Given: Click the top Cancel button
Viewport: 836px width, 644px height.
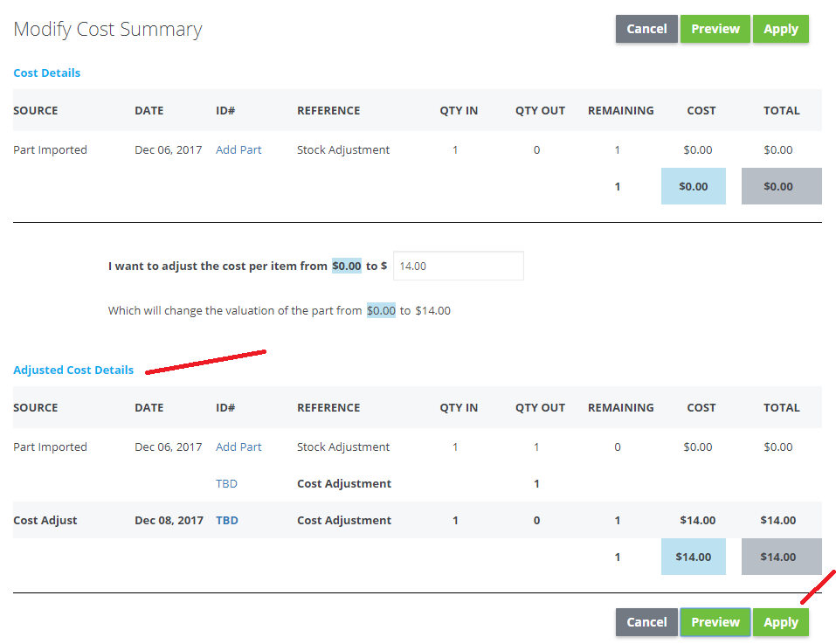Looking at the screenshot, I should point(646,29).
